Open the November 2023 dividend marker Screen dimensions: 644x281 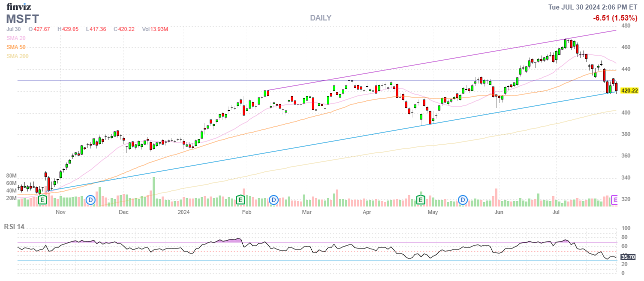click(x=91, y=200)
